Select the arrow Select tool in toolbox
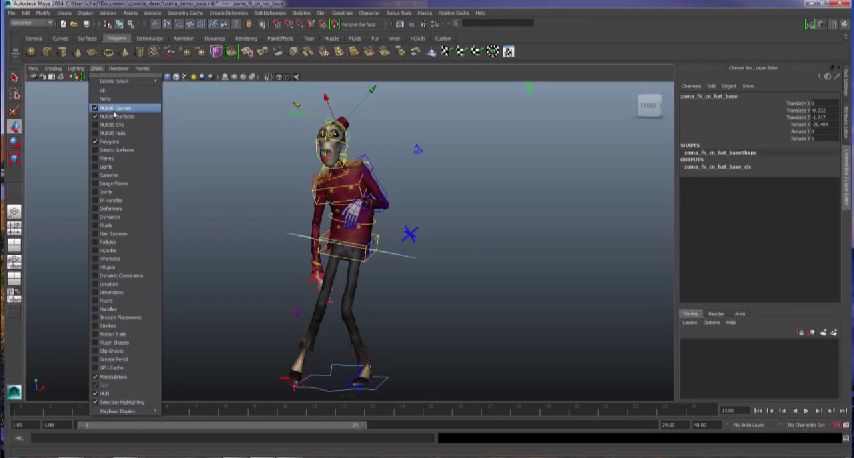The width and height of the screenshot is (854, 458). pos(14,78)
